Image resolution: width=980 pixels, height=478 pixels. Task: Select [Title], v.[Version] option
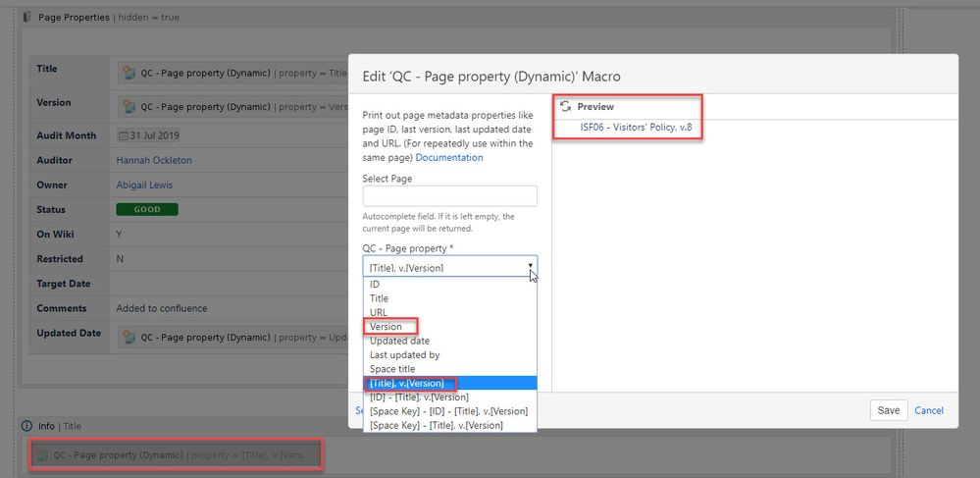(x=450, y=383)
